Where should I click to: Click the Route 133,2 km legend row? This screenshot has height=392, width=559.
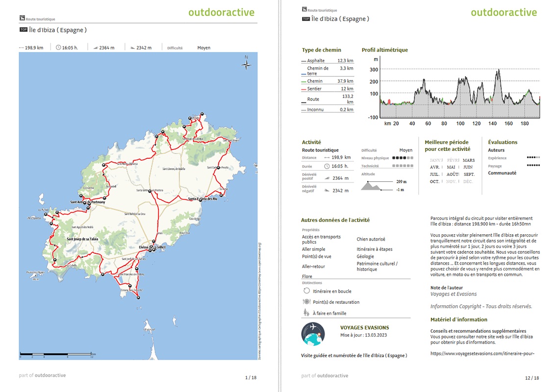click(x=327, y=99)
